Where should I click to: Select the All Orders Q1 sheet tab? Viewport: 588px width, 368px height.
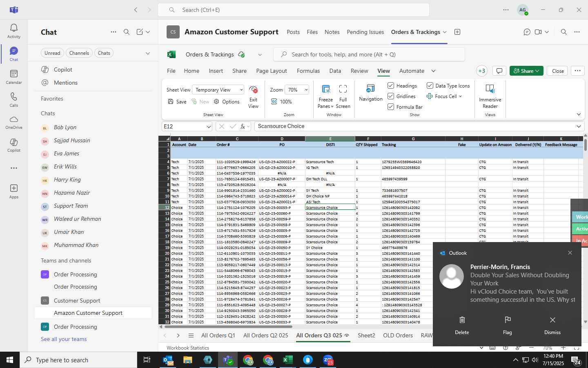click(x=218, y=335)
